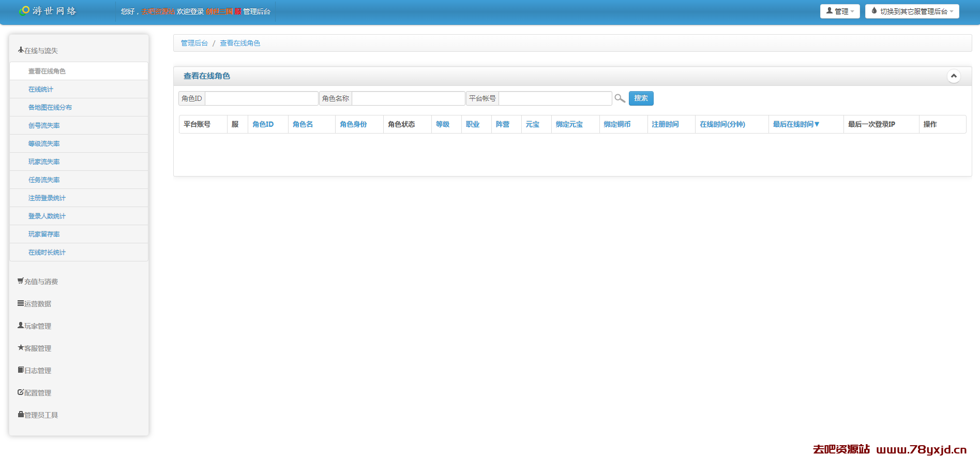Open 等级流失率 sidebar item
This screenshot has width=980, height=469.
tap(79, 143)
